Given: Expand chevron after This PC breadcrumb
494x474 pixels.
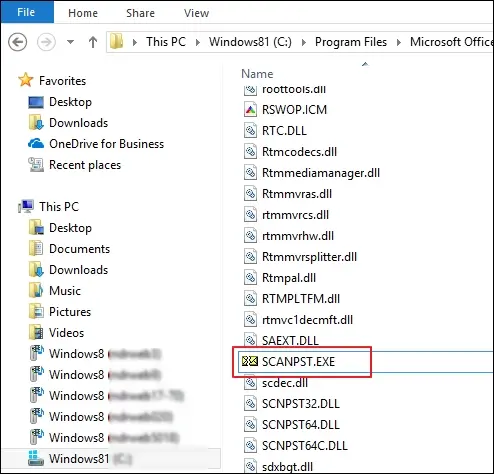Looking at the screenshot, I should point(198,42).
